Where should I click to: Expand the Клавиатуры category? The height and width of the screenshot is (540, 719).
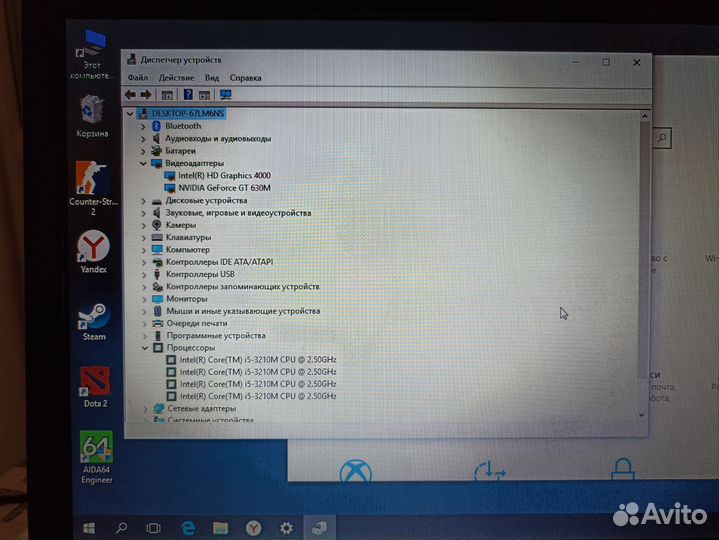144,238
